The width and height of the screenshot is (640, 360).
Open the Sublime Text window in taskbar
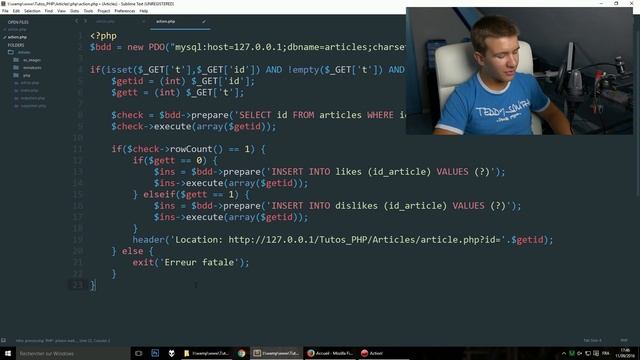(276, 353)
